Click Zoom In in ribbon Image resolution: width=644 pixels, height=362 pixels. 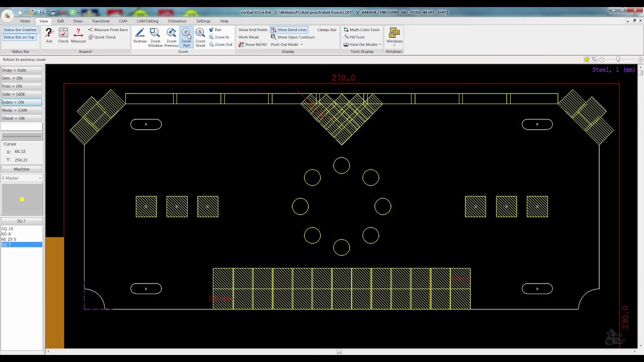tap(219, 37)
